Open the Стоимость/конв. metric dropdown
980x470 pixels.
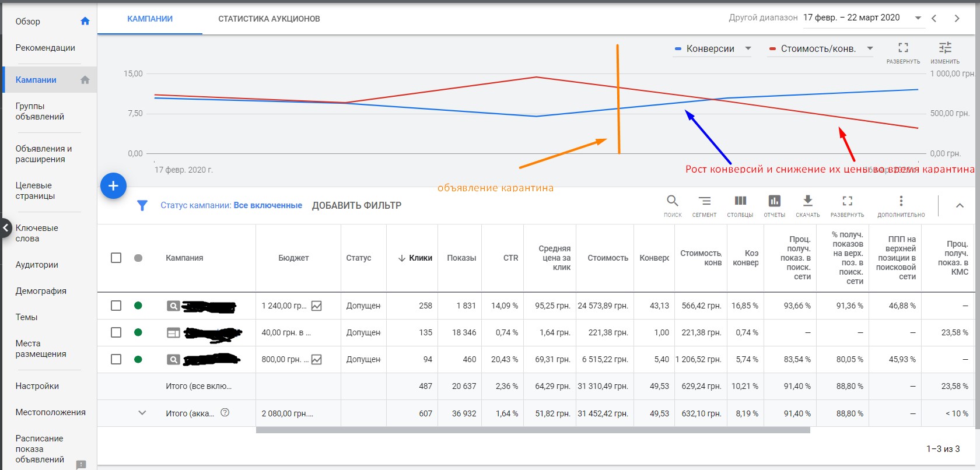(821, 48)
